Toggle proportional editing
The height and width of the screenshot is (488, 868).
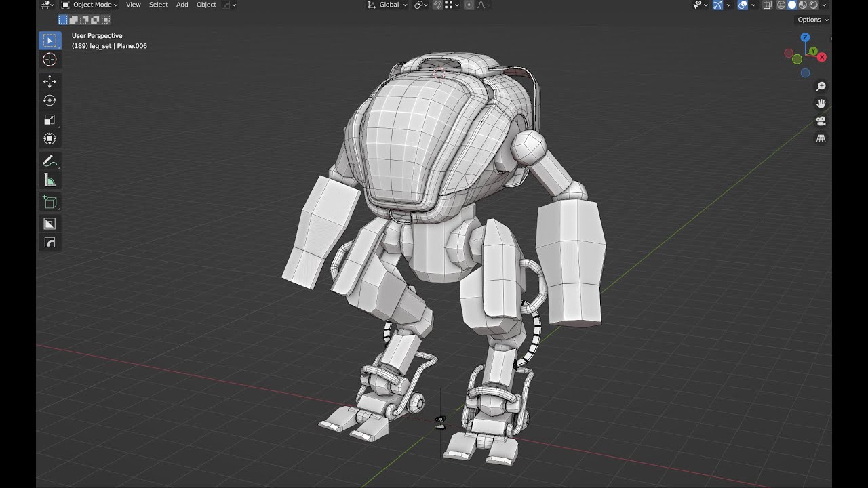[469, 5]
